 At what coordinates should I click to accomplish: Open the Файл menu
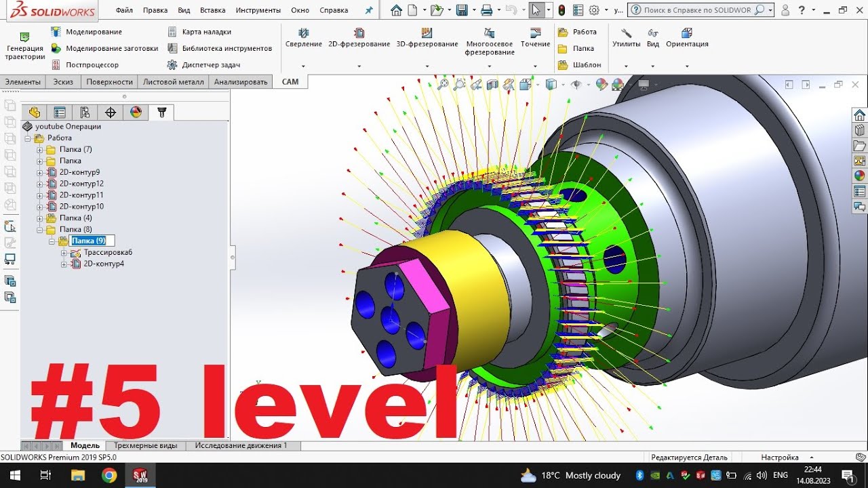point(124,10)
